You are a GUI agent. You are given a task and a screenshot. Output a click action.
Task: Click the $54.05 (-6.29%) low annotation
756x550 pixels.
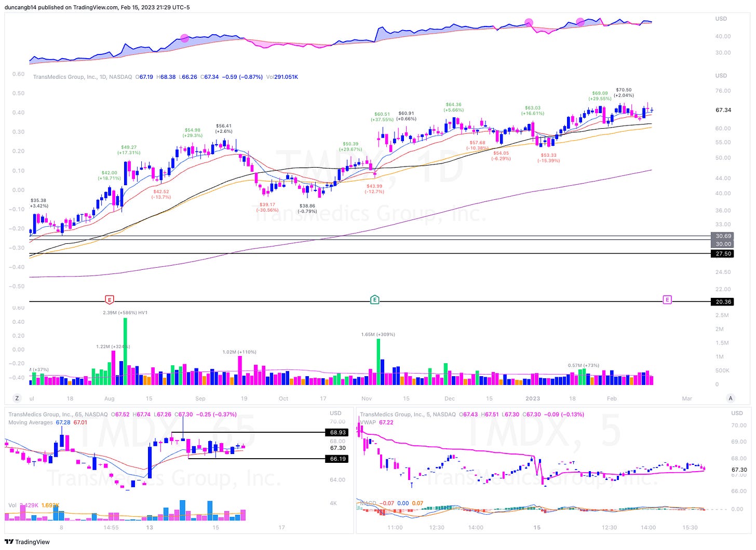click(x=501, y=156)
